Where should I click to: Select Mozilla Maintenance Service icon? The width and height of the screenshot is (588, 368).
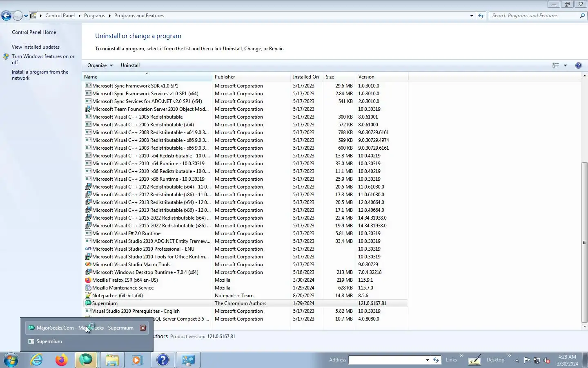[x=88, y=288]
